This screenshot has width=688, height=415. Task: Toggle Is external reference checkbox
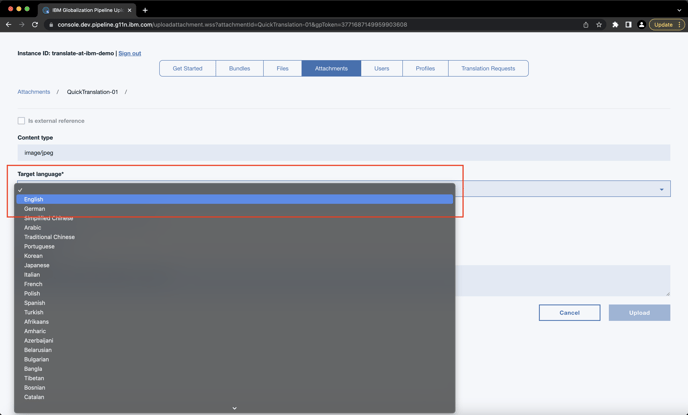[21, 121]
